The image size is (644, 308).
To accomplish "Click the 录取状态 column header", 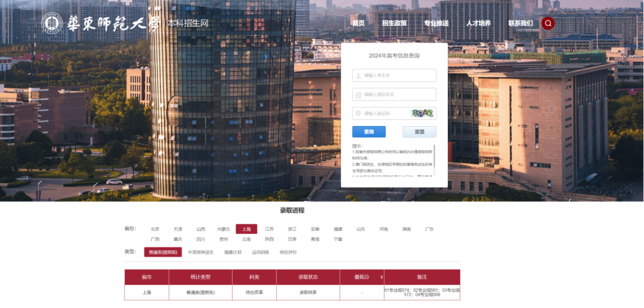I will point(308,277).
